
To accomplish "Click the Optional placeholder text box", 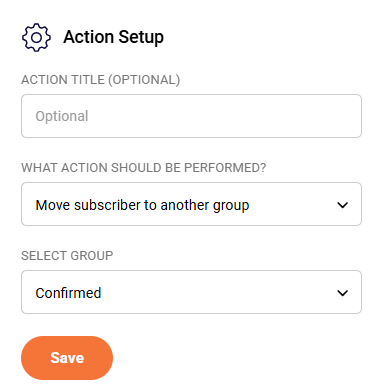I will [191, 116].
